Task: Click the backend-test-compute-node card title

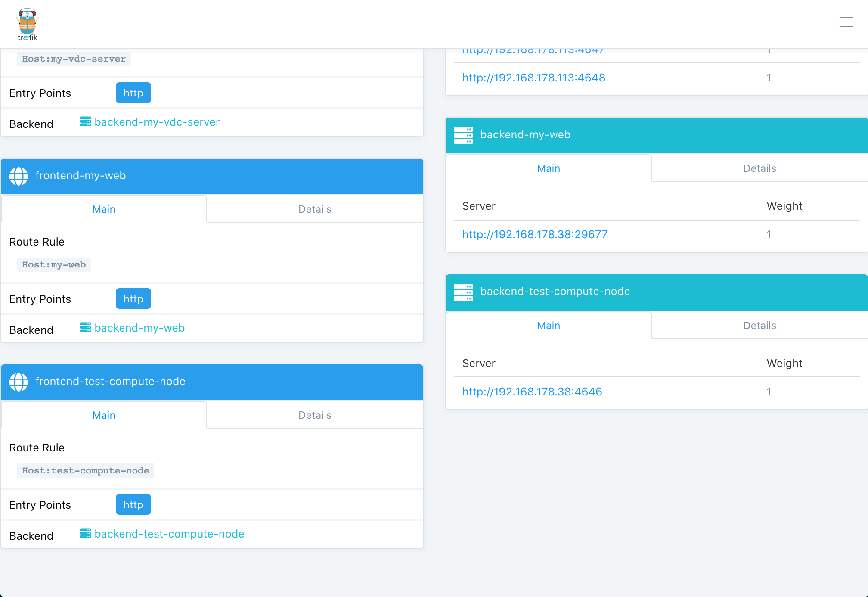Action: coord(555,292)
